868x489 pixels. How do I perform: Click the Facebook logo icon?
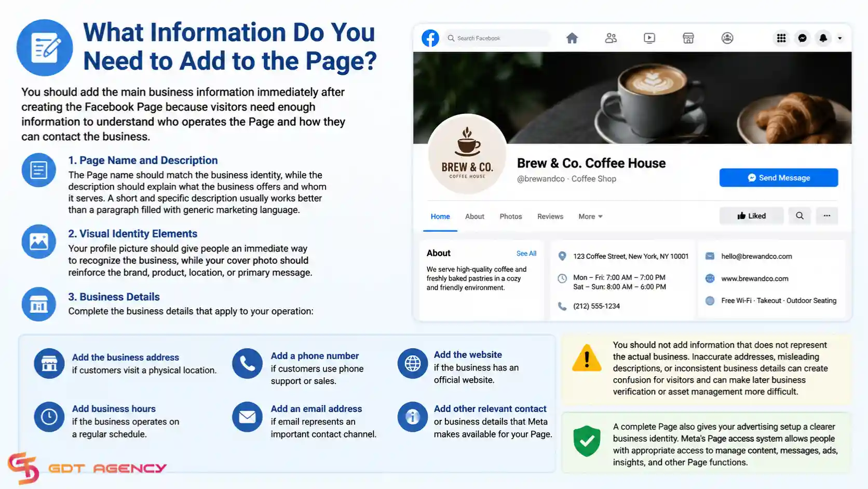pos(430,38)
